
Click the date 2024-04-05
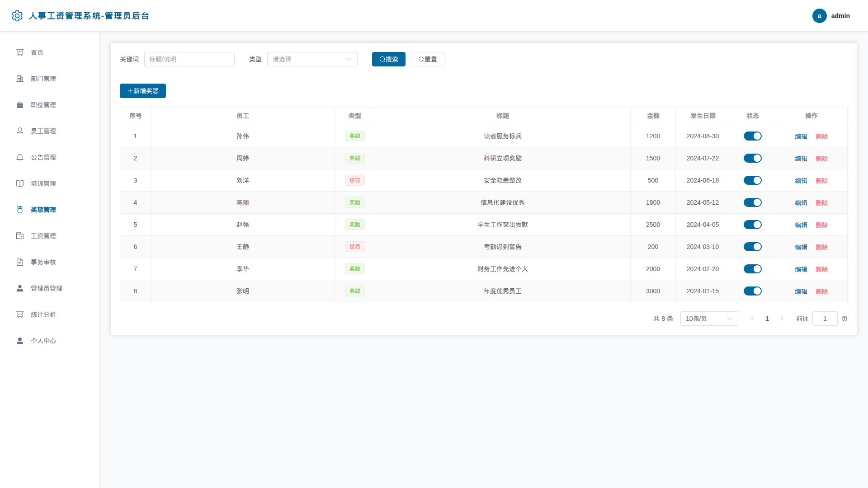coord(703,225)
